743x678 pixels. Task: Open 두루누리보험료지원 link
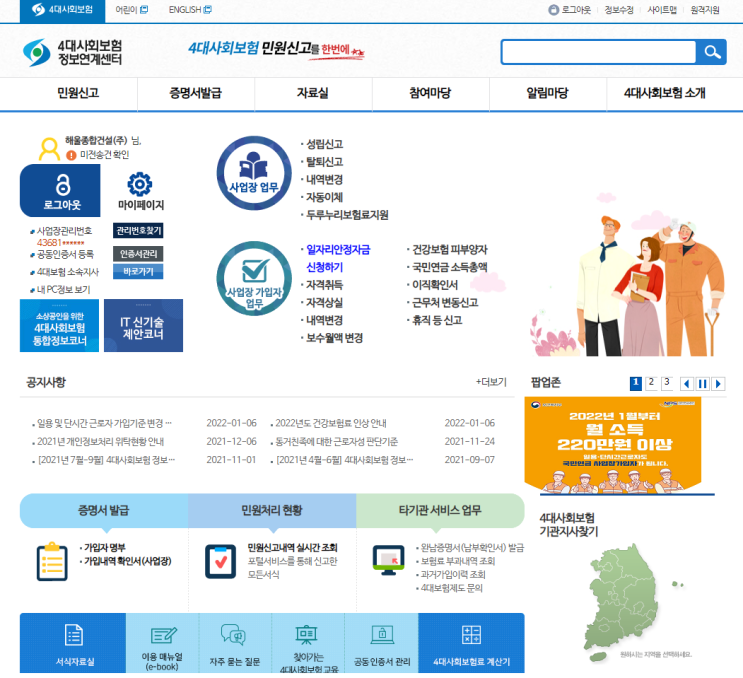(x=347, y=215)
